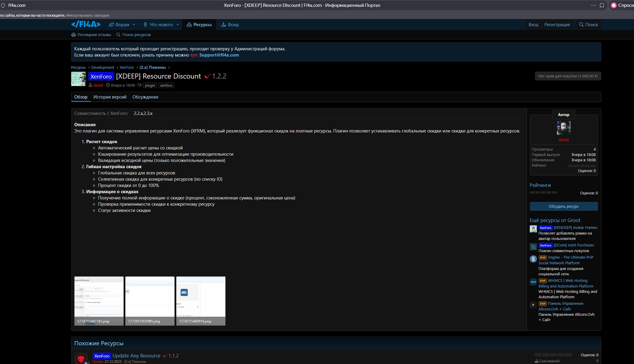634x364 pixels.
Task: Bookmark this page with the bookmark icon
Action: (602, 5)
